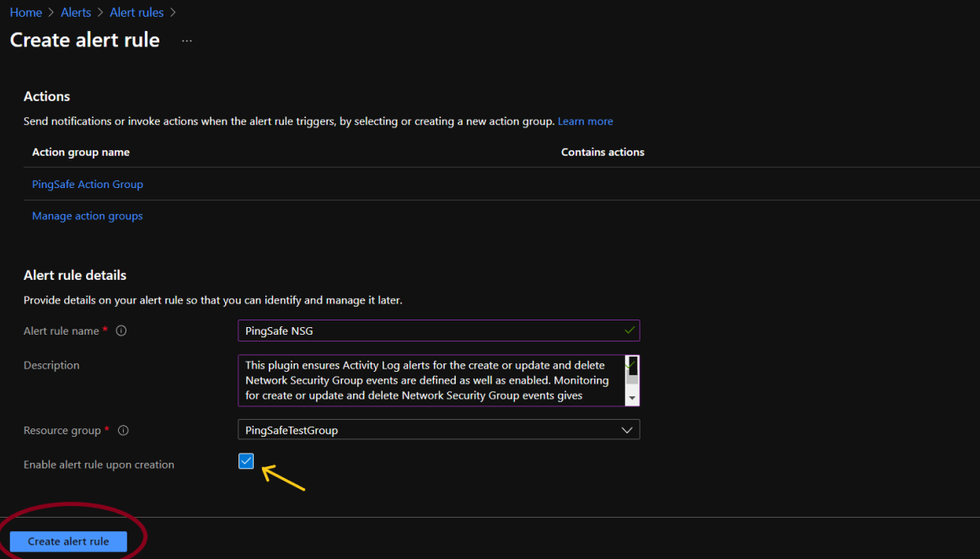Open the PingSafe Action Group link

click(x=88, y=184)
